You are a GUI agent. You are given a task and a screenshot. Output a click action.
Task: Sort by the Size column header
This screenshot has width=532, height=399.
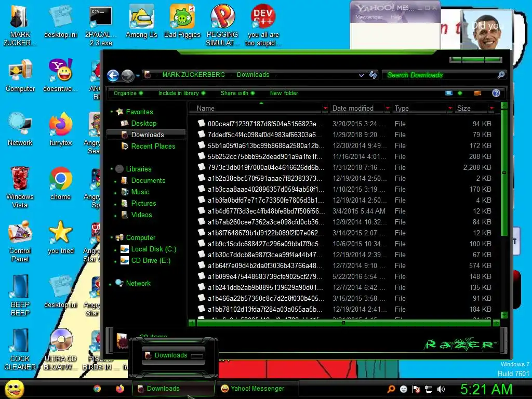[471, 108]
